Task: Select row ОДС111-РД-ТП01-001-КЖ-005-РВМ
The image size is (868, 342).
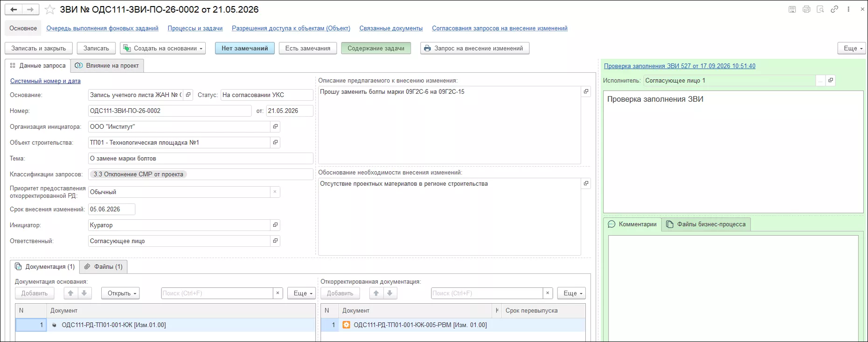Action: tap(453, 325)
